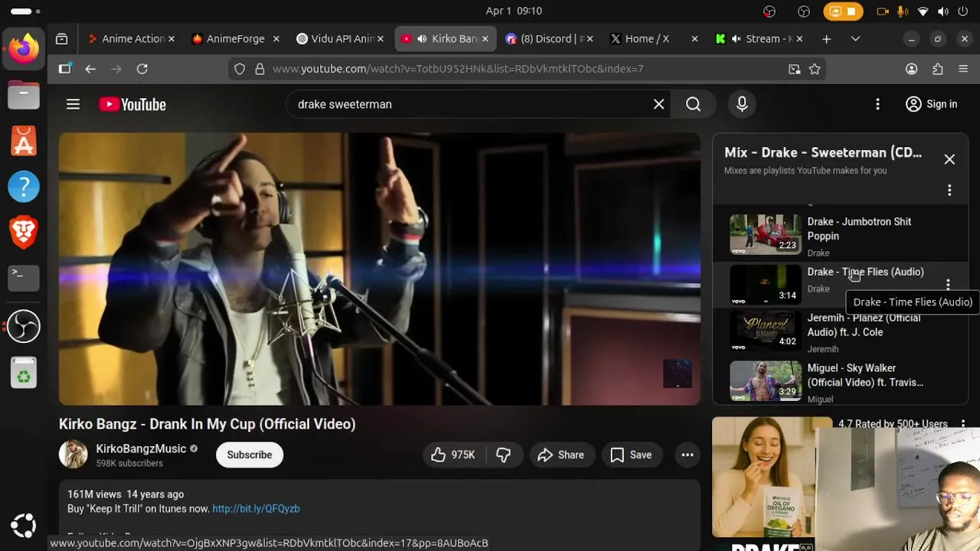Open the Files app in the dock

24,95
